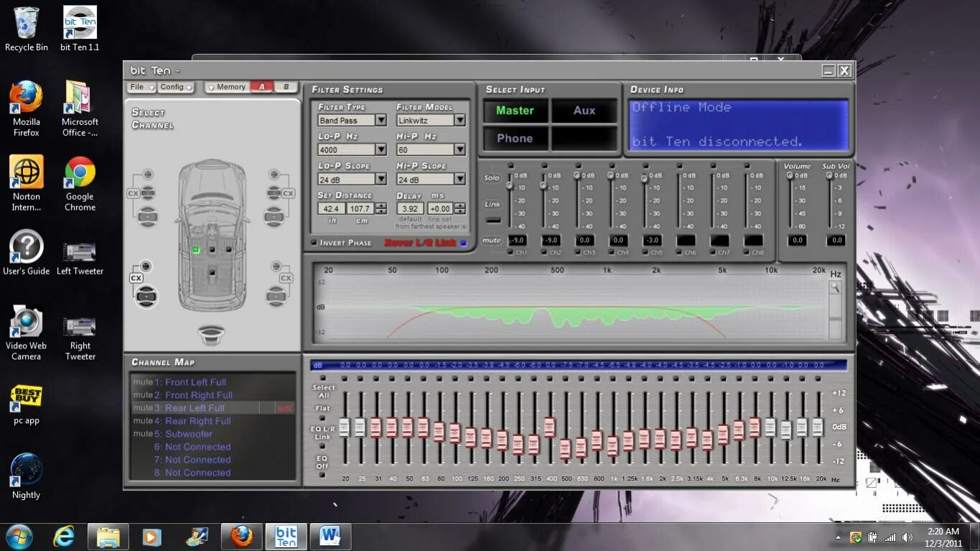The height and width of the screenshot is (551, 980).
Task: Open Microsoft Office desktop icon
Action: pyautogui.click(x=80, y=108)
